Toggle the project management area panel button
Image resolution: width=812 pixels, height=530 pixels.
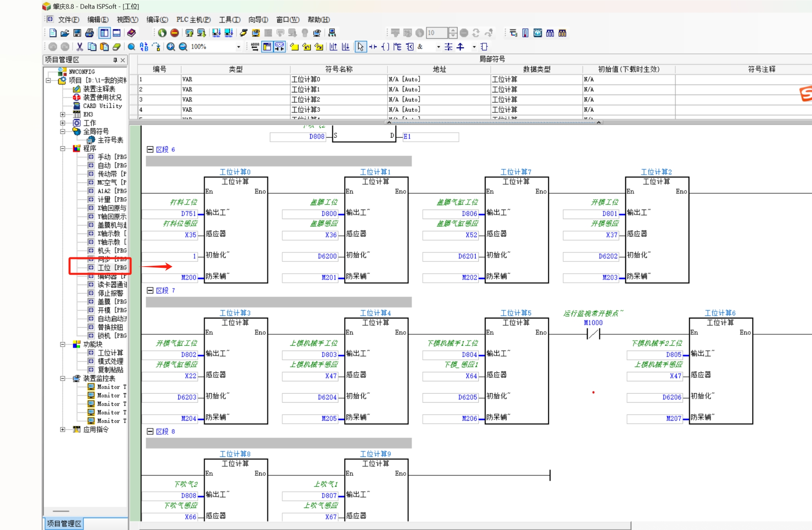pyautogui.click(x=104, y=33)
